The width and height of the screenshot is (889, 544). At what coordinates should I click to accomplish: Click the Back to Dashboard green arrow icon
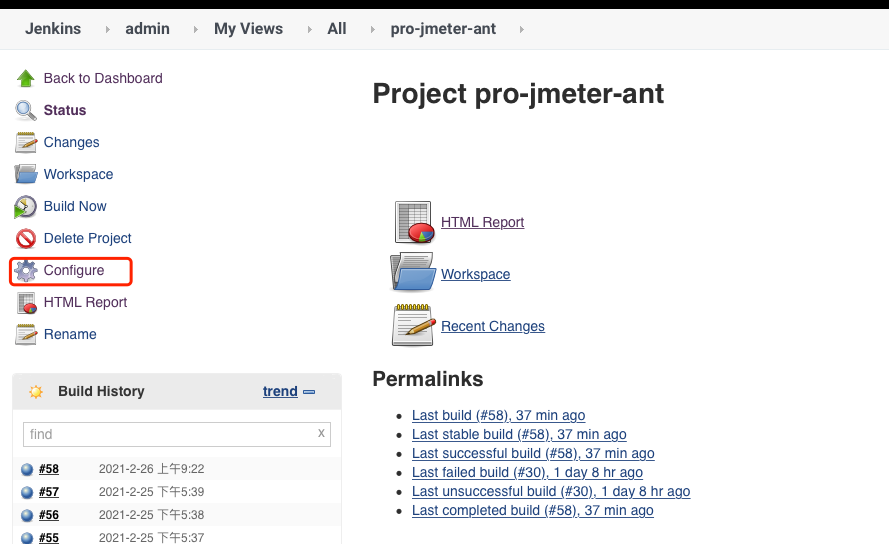point(26,78)
